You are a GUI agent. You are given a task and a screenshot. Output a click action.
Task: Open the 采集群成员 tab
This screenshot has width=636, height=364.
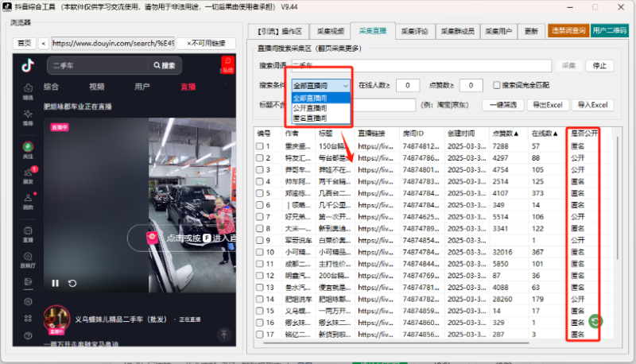(458, 31)
